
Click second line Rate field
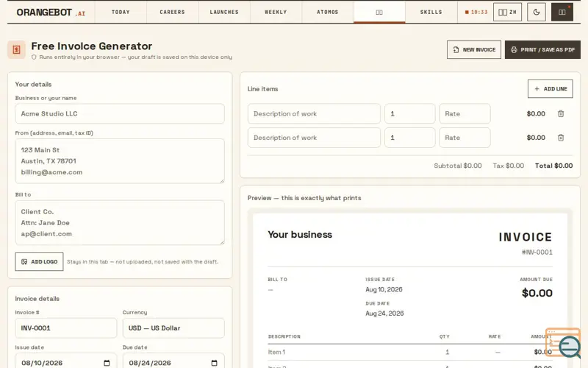click(x=465, y=138)
